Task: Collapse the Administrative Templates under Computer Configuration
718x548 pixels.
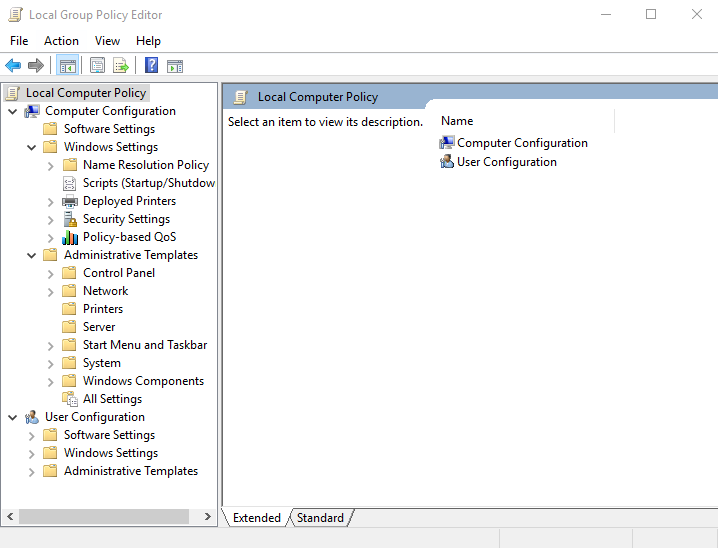Action: point(31,255)
